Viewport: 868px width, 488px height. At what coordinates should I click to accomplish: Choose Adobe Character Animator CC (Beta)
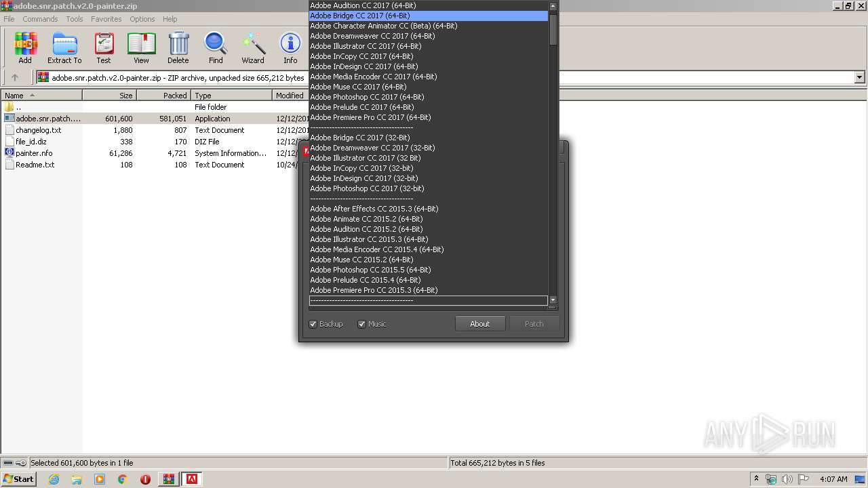tap(429, 26)
